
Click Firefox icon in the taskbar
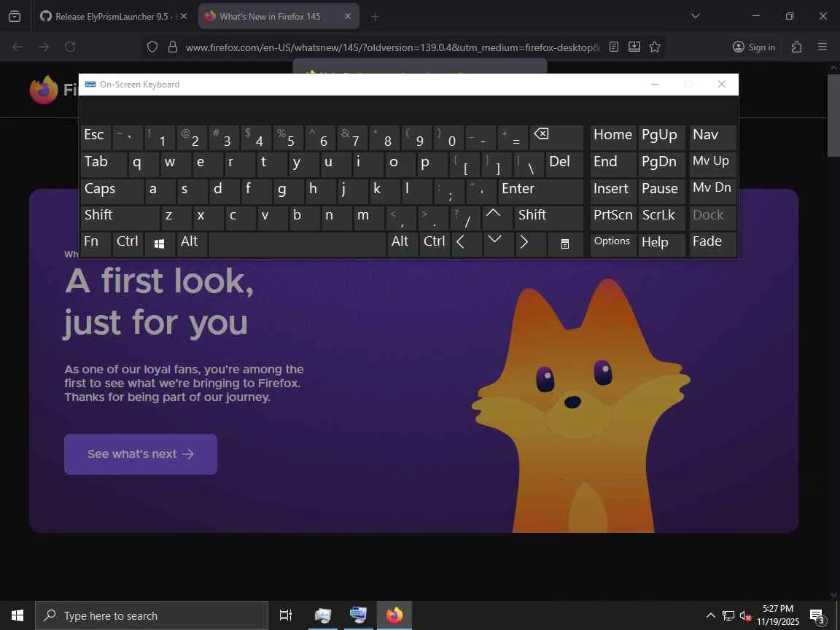point(394,615)
